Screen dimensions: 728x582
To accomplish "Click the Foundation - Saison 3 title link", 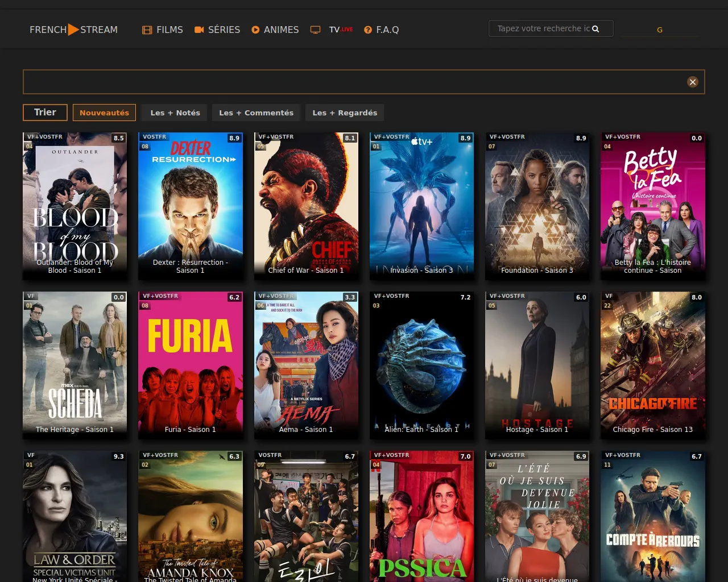I will click(x=537, y=271).
